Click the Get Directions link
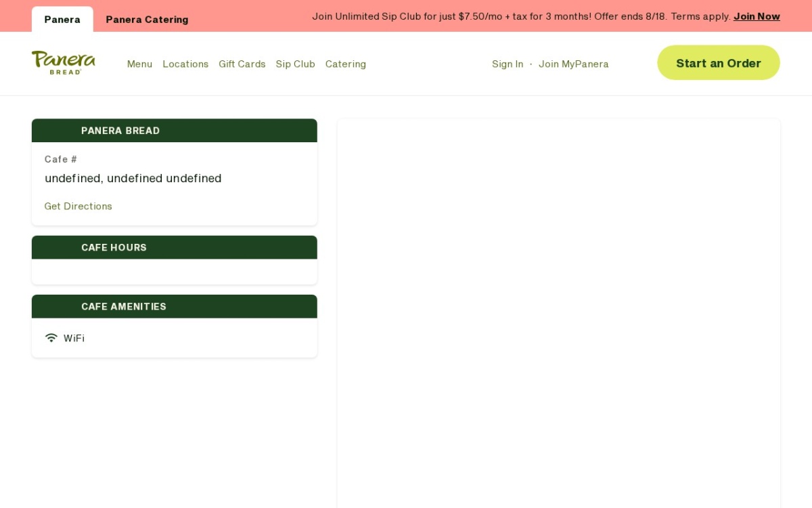Image resolution: width=812 pixels, height=508 pixels. [78, 206]
